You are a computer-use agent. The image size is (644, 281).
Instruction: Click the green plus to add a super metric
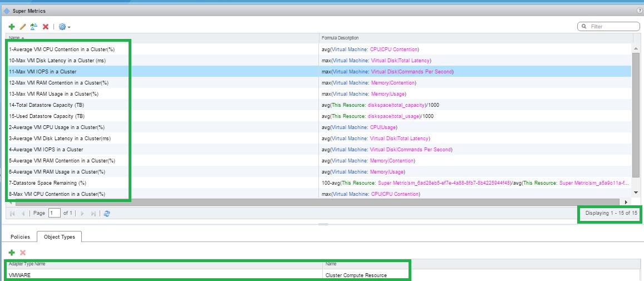pos(12,27)
